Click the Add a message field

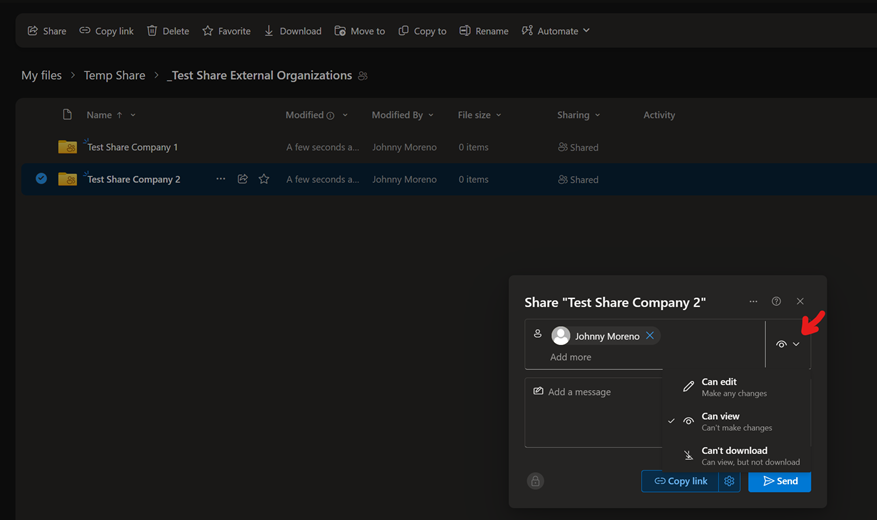593,413
